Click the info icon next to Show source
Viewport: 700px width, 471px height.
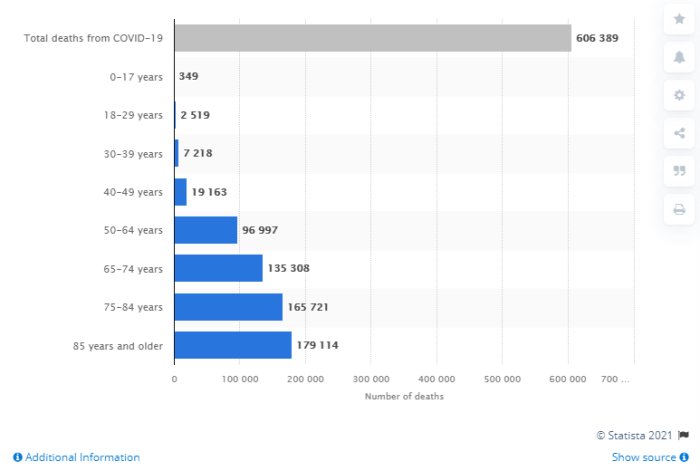[x=684, y=457]
